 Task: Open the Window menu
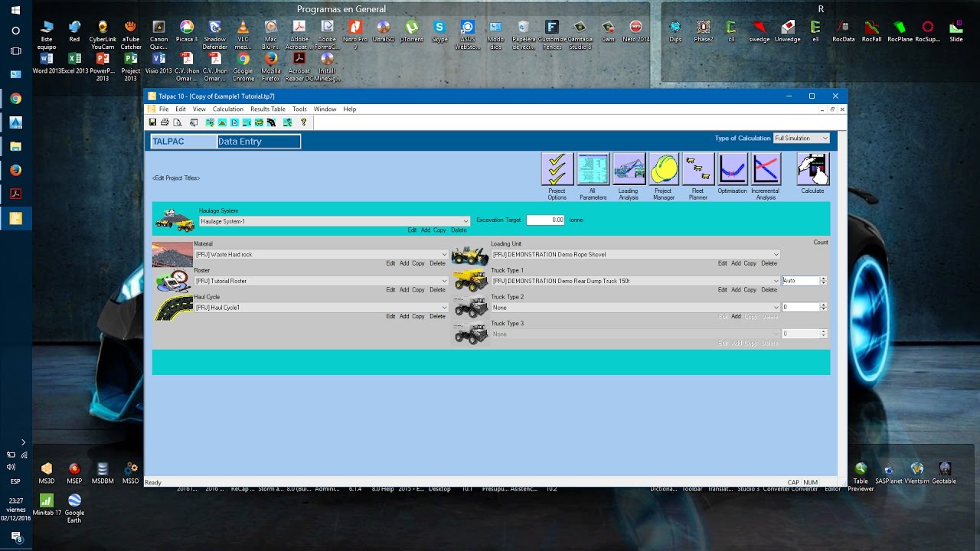point(325,109)
